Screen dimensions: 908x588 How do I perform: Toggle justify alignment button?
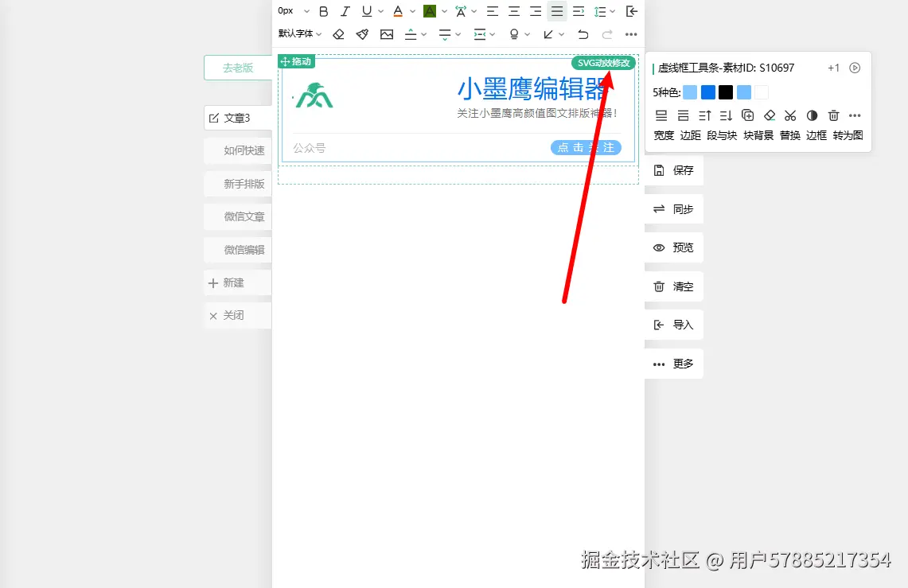(x=557, y=11)
